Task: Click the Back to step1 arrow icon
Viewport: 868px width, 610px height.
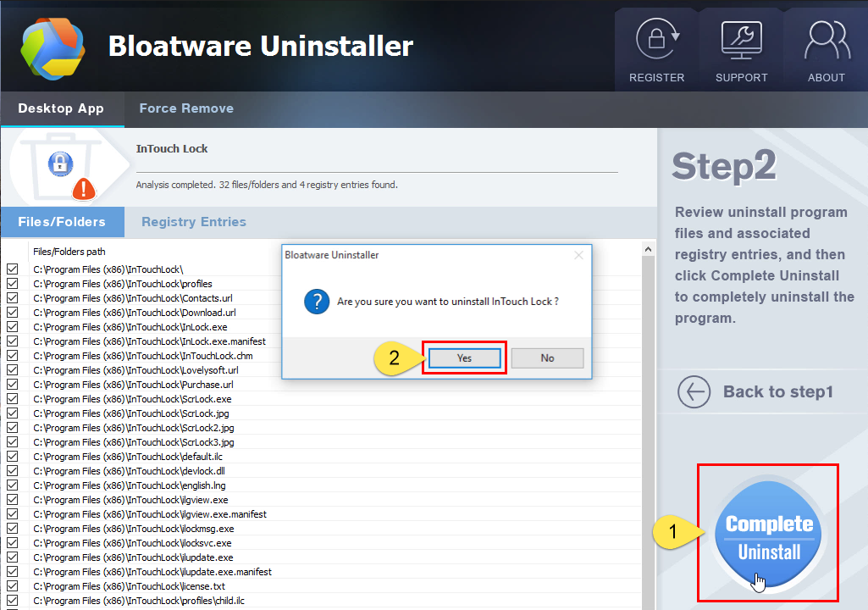Action: click(x=694, y=391)
